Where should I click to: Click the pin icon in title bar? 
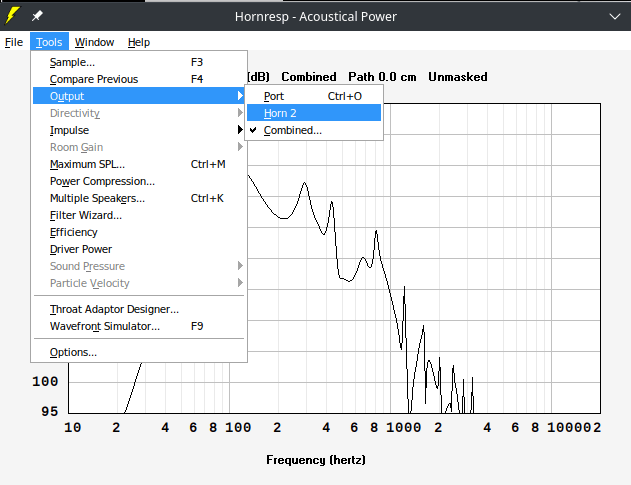click(37, 16)
